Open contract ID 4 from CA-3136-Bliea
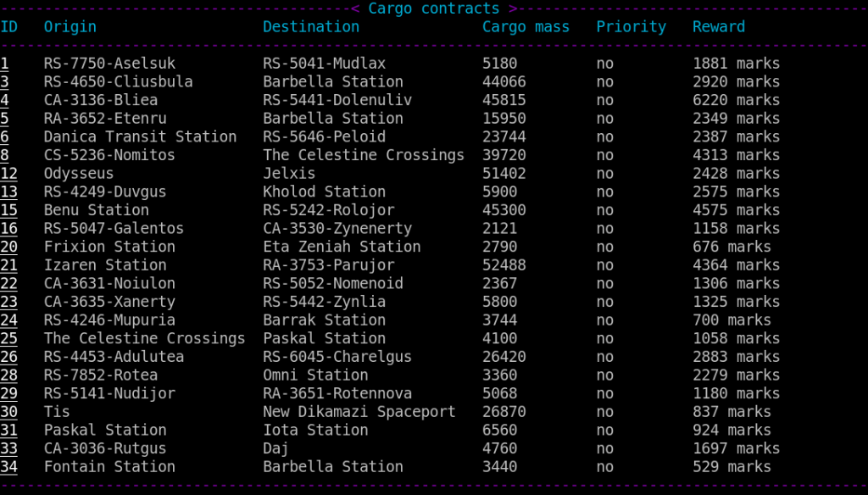 click(4, 100)
